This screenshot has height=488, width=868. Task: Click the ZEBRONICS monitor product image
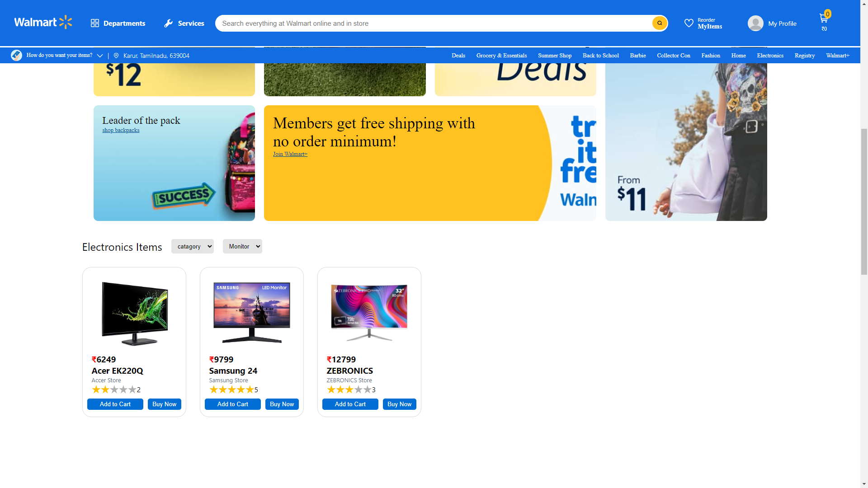click(x=369, y=312)
